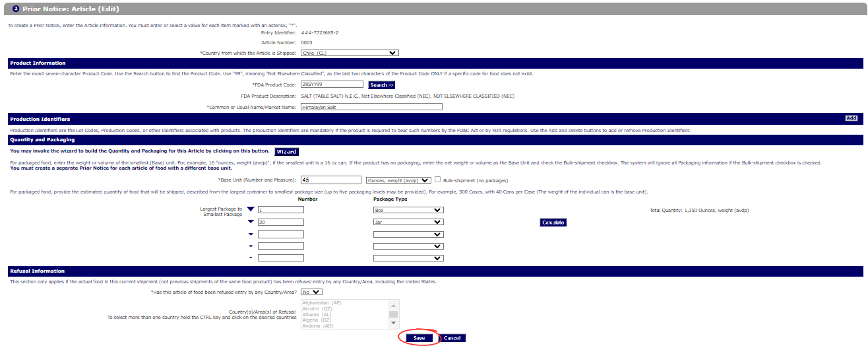Click the Common or Usual Name field
The image size is (868, 346).
pos(371,106)
